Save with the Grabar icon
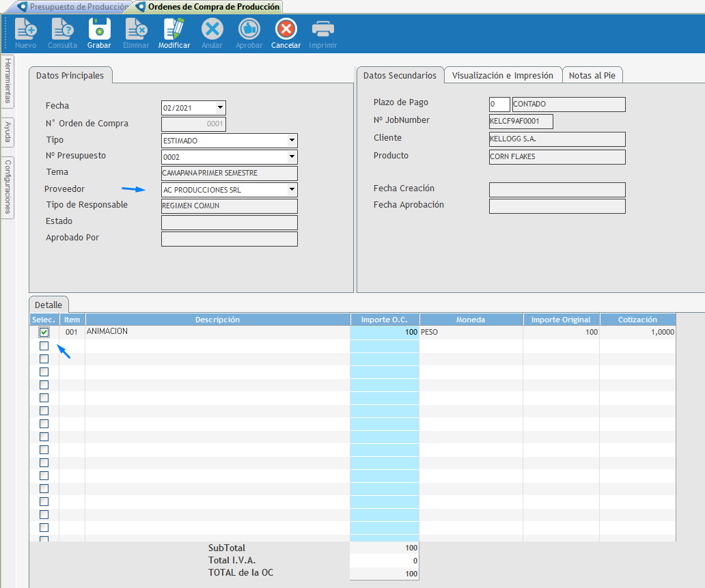The height and width of the screenshot is (588, 705). (x=99, y=30)
